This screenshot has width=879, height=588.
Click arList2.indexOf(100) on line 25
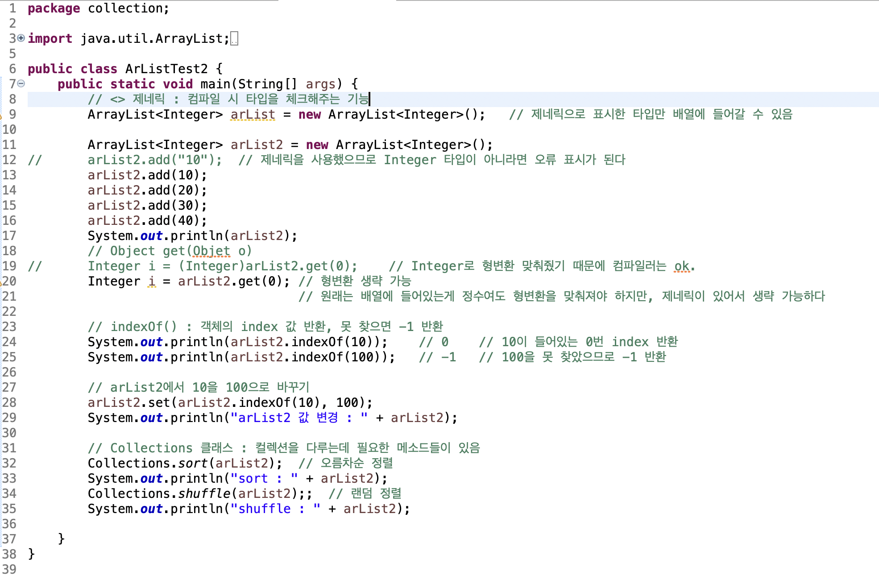pyautogui.click(x=308, y=357)
